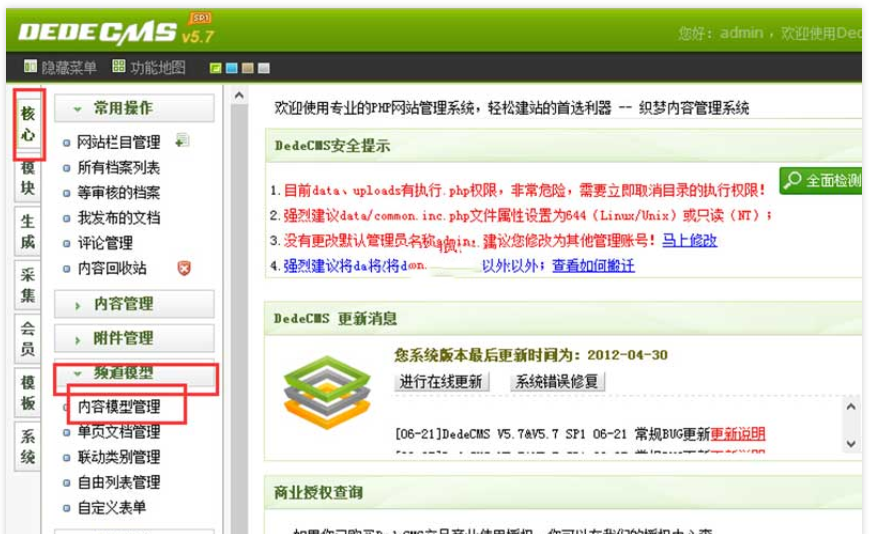The height and width of the screenshot is (534, 869).
Task: Click the red shield icon beside 内容回收站
Action: pos(183,268)
